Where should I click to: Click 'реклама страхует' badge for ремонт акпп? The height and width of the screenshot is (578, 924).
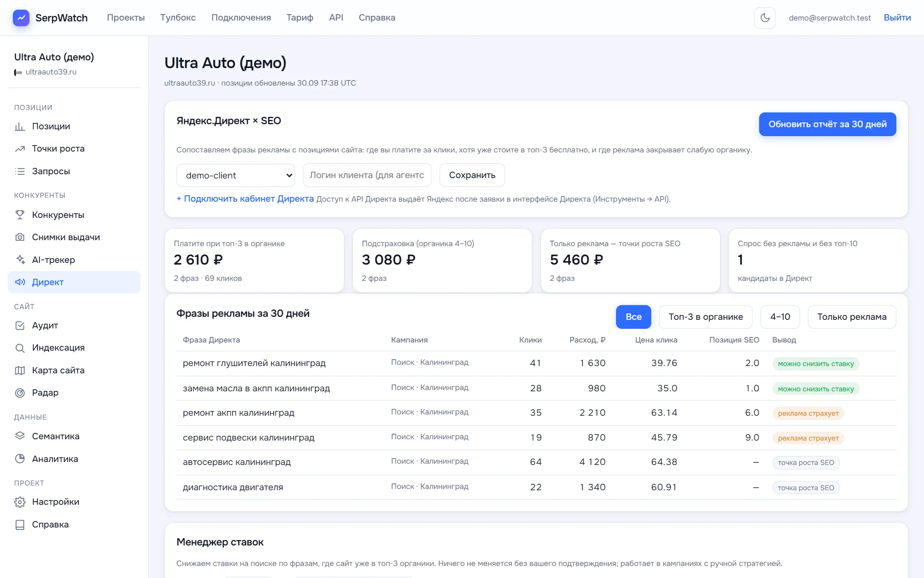(808, 413)
